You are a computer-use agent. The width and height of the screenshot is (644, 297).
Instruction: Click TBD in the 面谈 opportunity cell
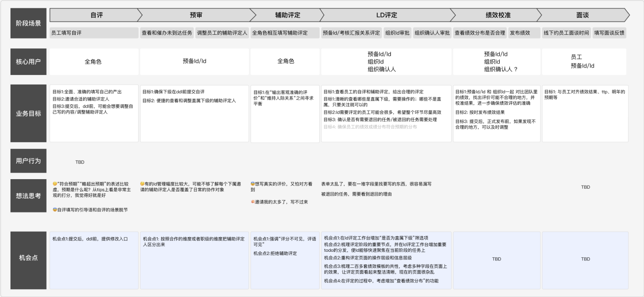(x=586, y=259)
